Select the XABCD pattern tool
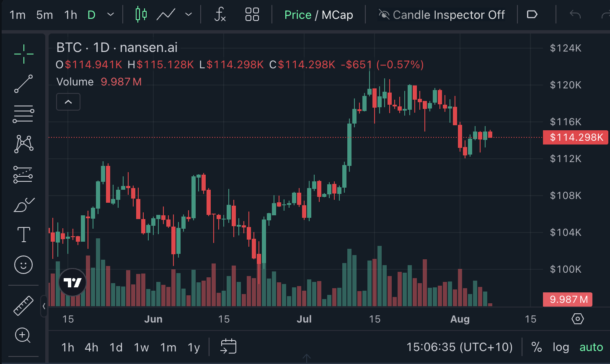Viewport: 610px width, 364px height. (23, 144)
